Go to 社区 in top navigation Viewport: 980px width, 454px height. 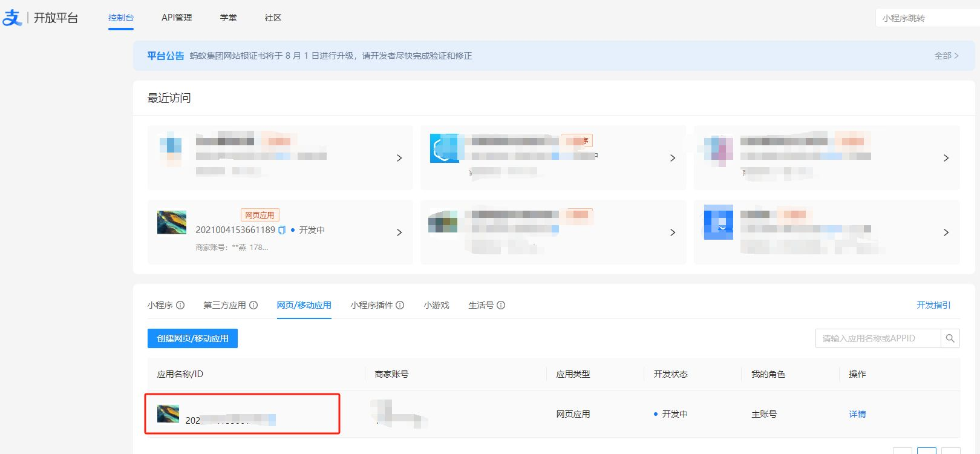pyautogui.click(x=273, y=18)
